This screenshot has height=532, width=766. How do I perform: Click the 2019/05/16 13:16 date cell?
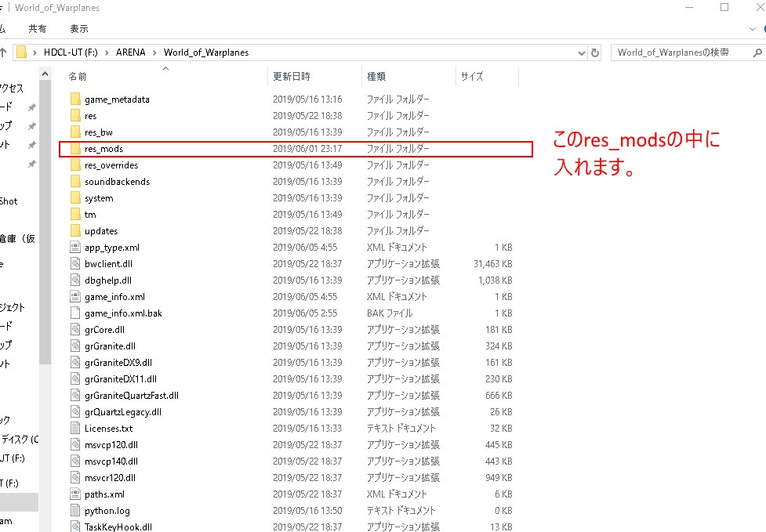[307, 99]
